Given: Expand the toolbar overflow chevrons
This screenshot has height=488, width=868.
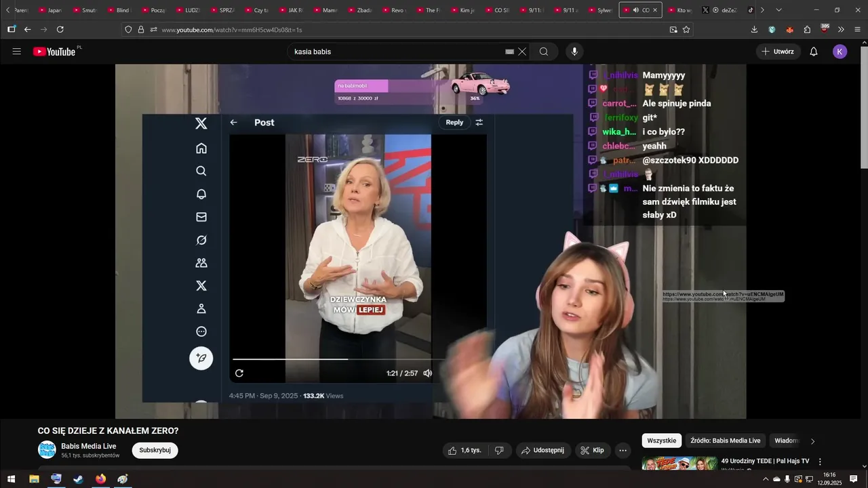Looking at the screenshot, I should pyautogui.click(x=841, y=30).
